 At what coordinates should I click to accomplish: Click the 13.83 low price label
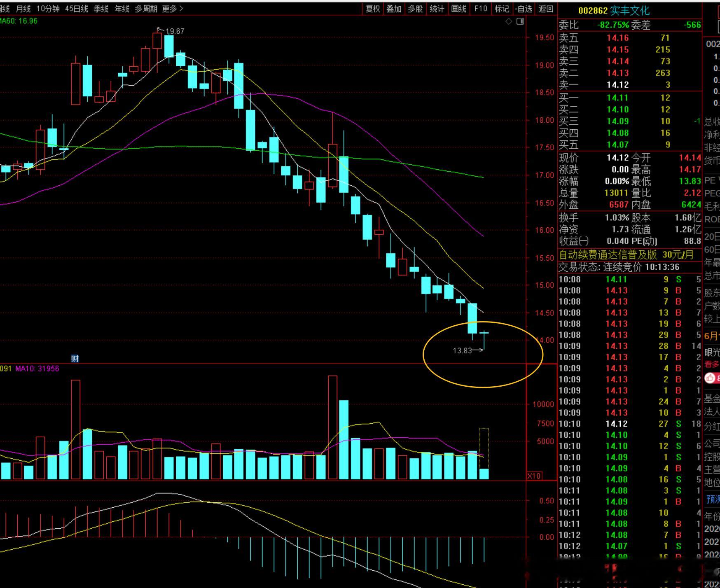(462, 351)
